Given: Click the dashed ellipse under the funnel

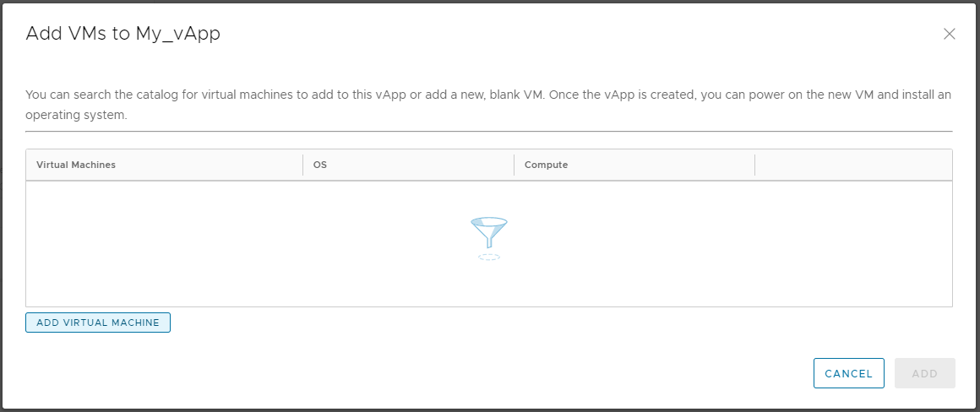Looking at the screenshot, I should tap(489, 257).
